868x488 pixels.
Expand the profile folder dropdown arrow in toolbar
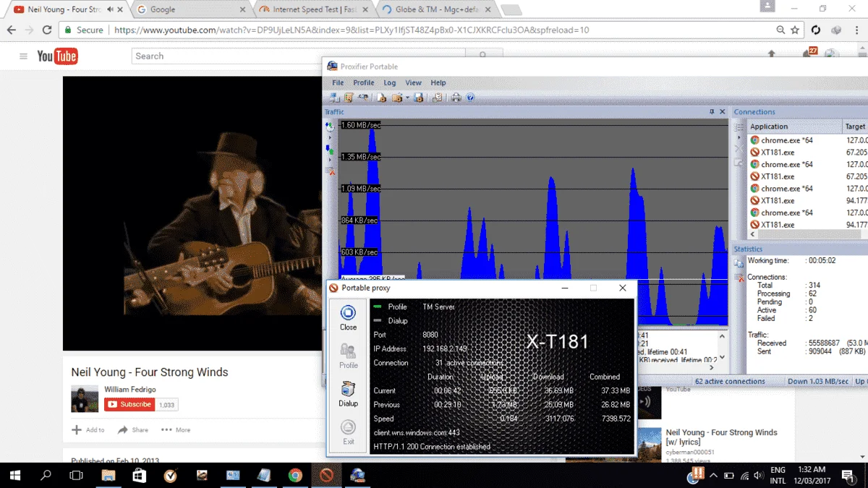(x=407, y=98)
